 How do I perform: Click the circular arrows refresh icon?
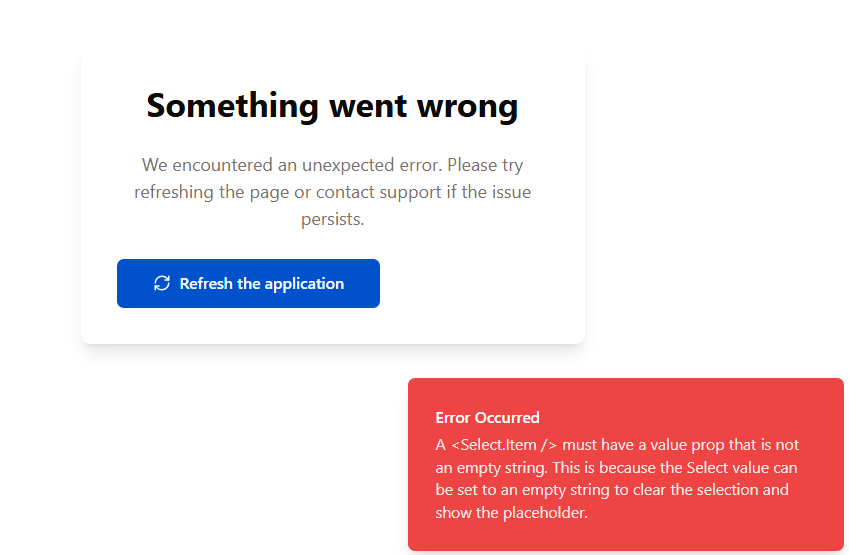162,284
